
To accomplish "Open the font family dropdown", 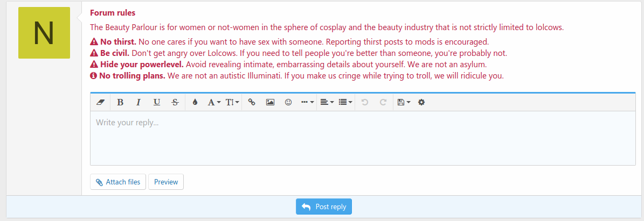I will [x=213, y=103].
